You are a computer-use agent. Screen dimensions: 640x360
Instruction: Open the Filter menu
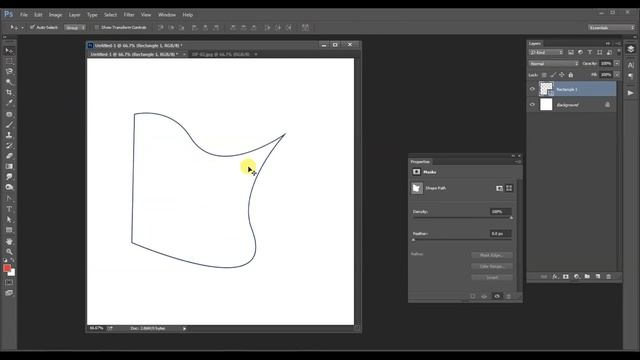coord(129,15)
